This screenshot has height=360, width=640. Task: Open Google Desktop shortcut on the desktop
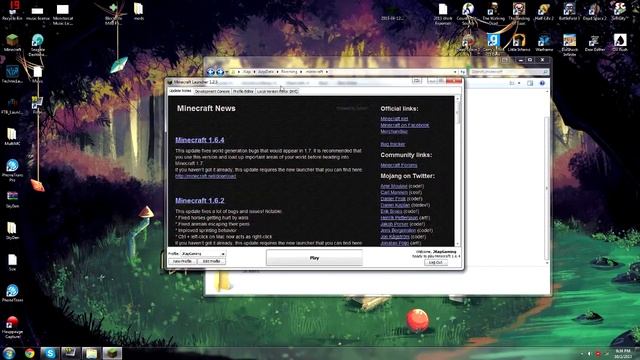tap(38, 45)
